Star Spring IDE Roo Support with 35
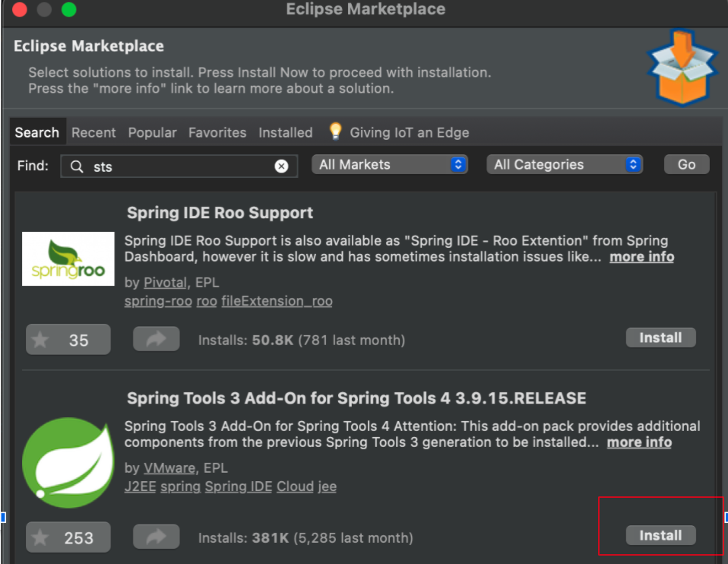Viewport: 728px width, 564px height. pos(68,340)
